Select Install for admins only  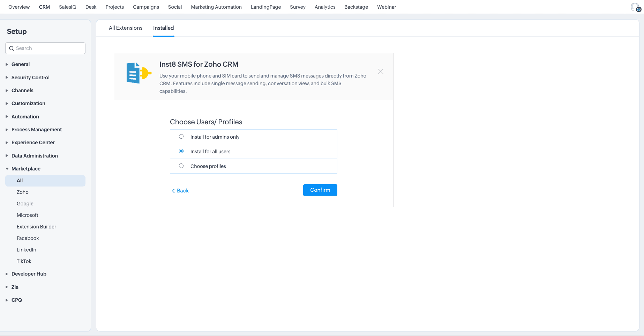(x=181, y=137)
